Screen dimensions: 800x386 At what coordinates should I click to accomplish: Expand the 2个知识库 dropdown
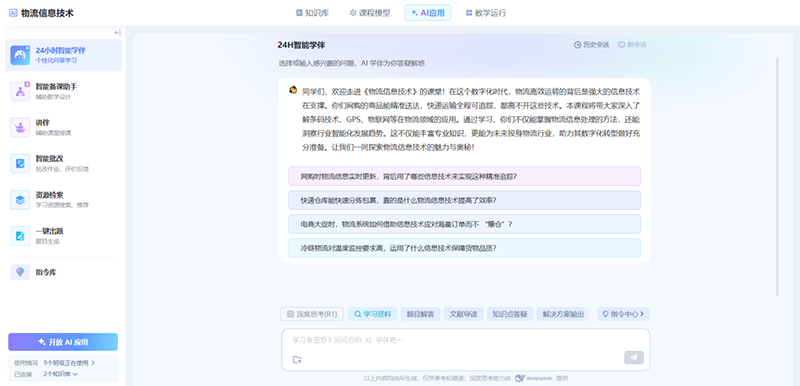[60, 374]
